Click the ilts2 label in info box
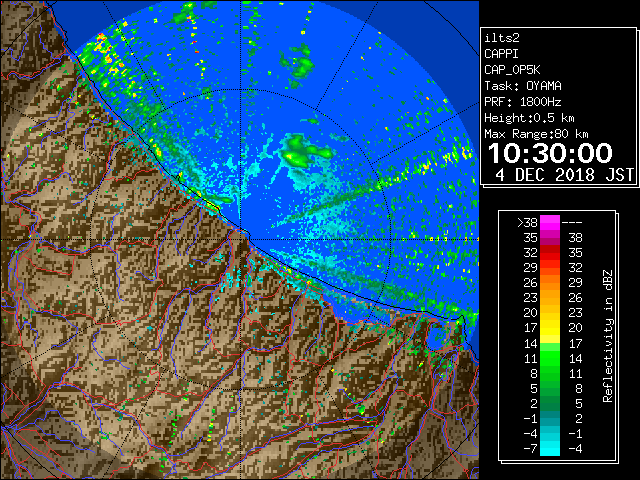 pyautogui.click(x=502, y=38)
